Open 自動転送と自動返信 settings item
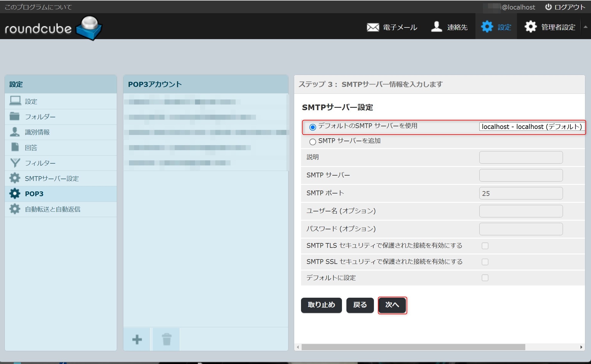591x364 pixels. pyautogui.click(x=53, y=209)
